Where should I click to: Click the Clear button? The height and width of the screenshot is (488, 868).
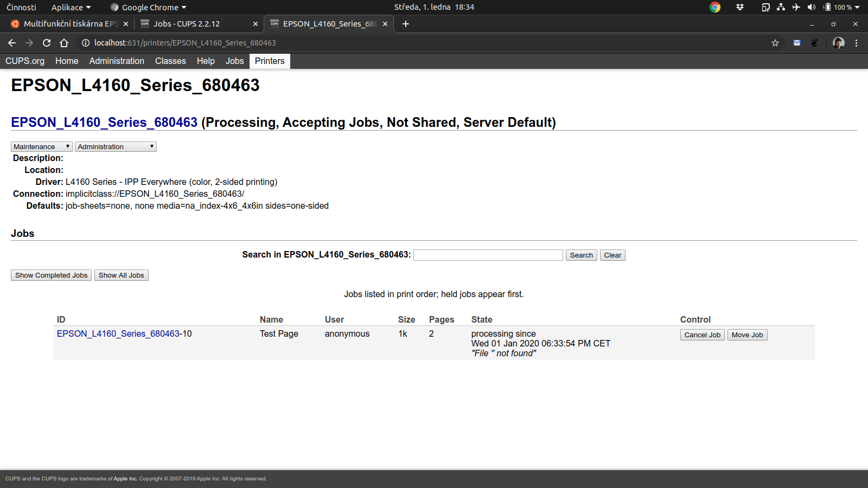(612, 255)
